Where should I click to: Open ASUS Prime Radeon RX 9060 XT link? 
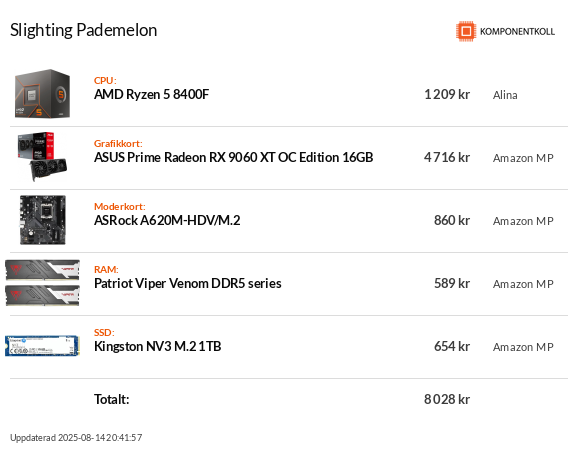tap(233, 157)
